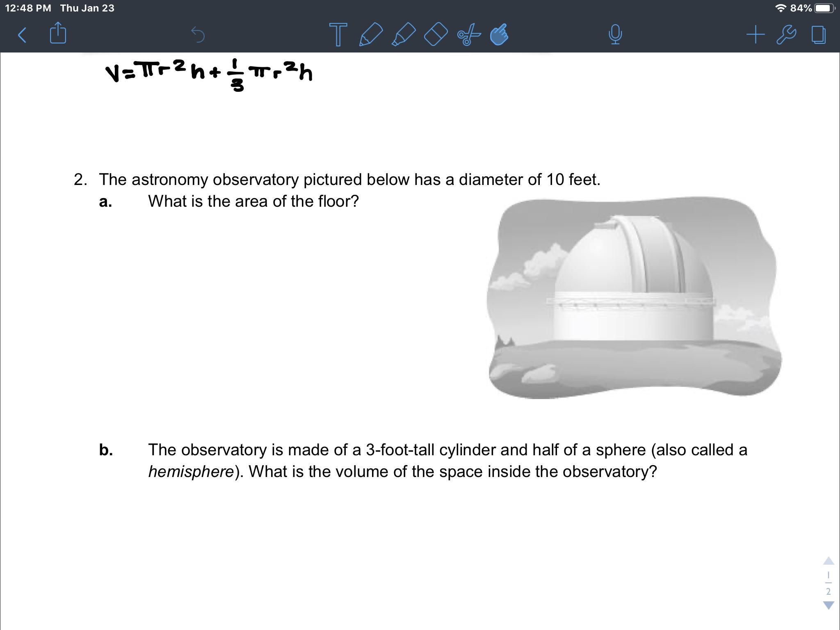This screenshot has width=840, height=630.
Task: Tap the handwritten volume formula
Action: click(x=209, y=74)
